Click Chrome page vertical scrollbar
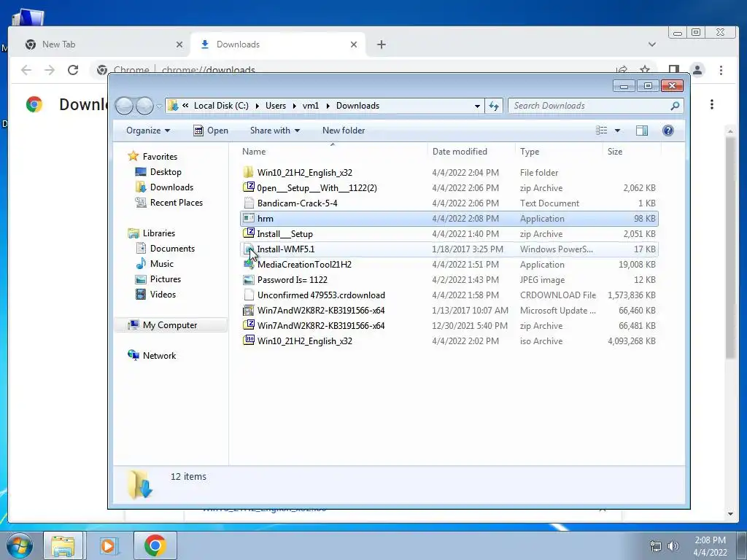 pos(730,248)
